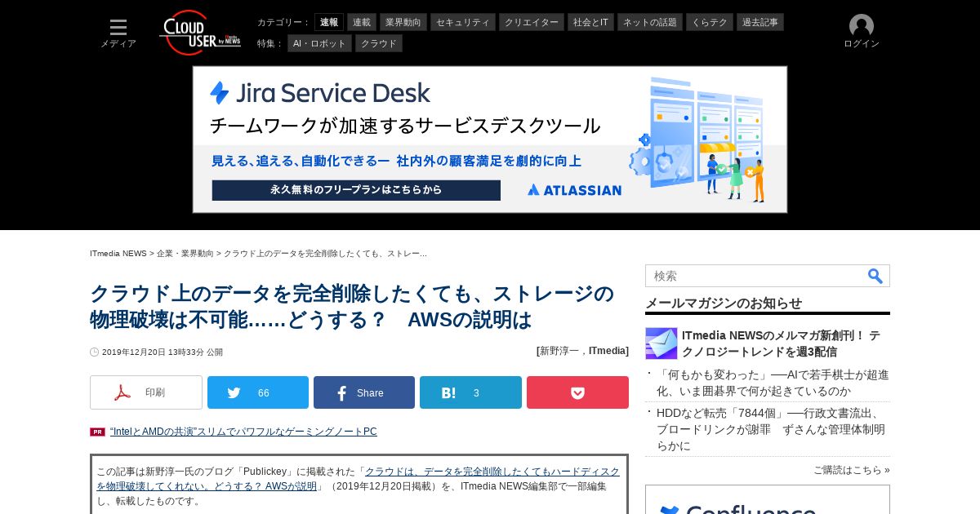This screenshot has height=514, width=980.
Task: Click ご購読はこちら subscribe link
Action: [851, 470]
